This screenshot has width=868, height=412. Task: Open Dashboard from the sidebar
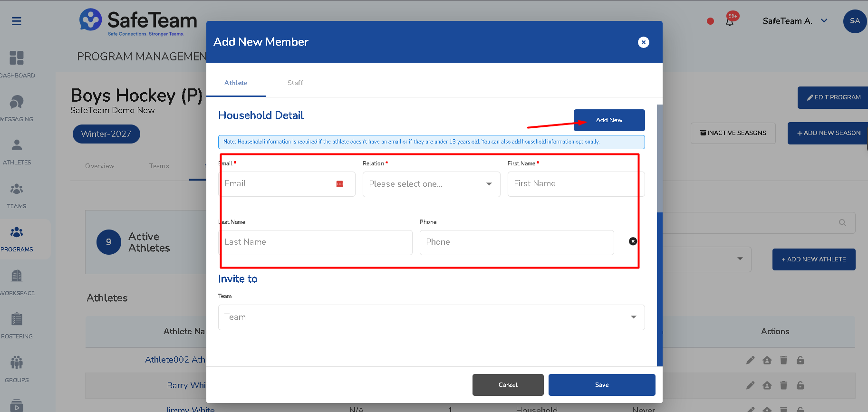click(17, 64)
